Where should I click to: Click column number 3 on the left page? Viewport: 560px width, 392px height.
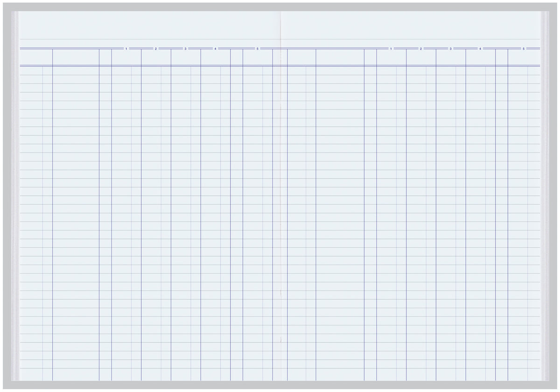pos(185,49)
